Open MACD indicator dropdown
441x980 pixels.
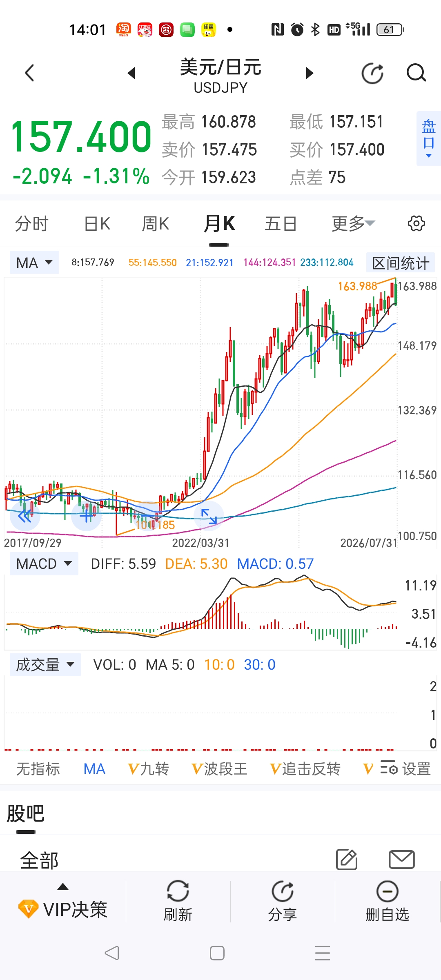tap(44, 564)
